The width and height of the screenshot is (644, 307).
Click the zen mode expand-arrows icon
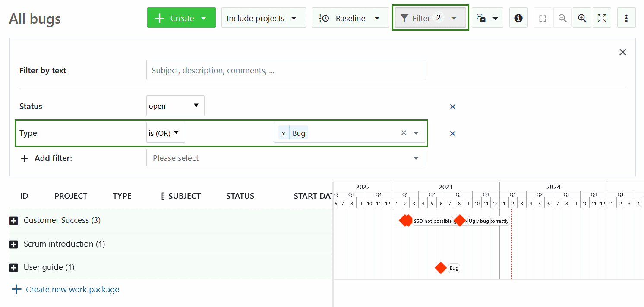tap(602, 17)
